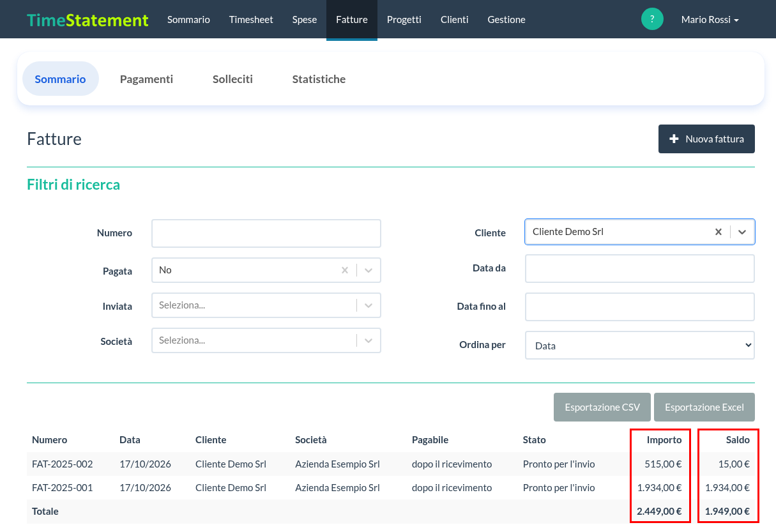The height and width of the screenshot is (532, 776).
Task: Switch to the Pagamenti tab
Action: pos(146,79)
